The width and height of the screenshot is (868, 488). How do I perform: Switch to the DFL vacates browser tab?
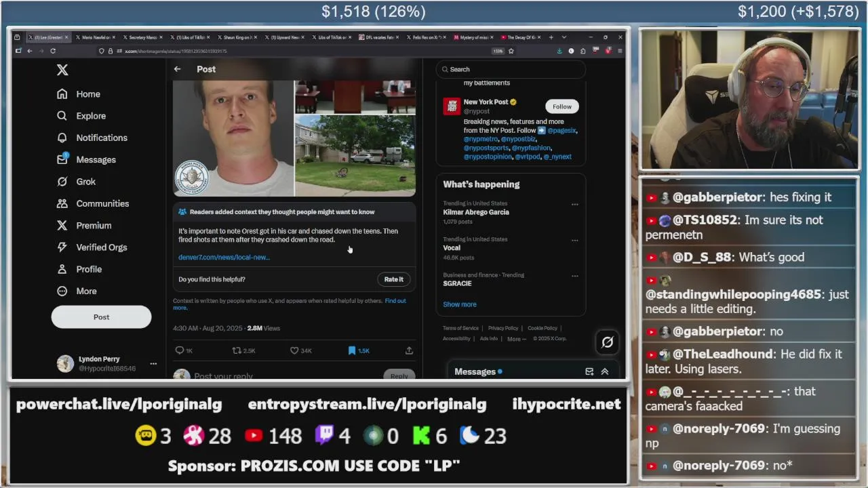click(380, 37)
